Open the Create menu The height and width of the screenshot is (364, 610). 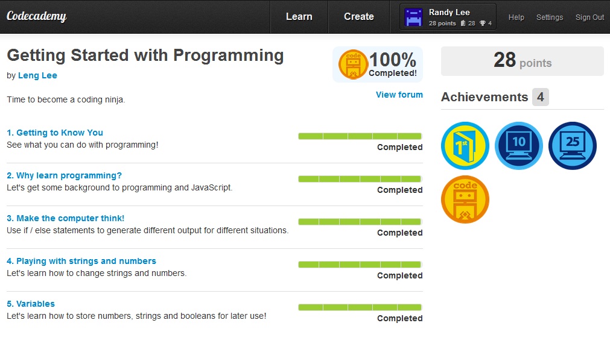[359, 17]
